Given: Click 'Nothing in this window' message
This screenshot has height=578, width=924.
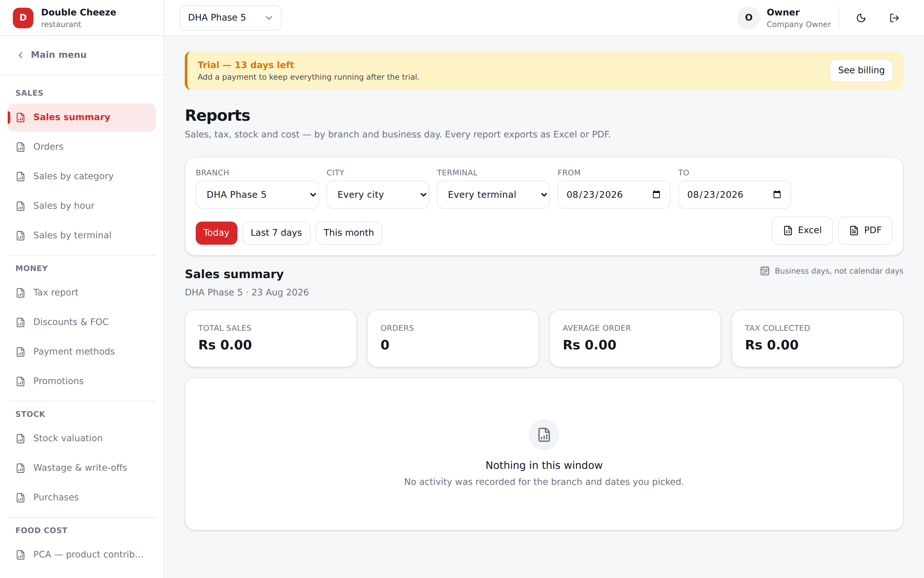Looking at the screenshot, I should pyautogui.click(x=544, y=465).
